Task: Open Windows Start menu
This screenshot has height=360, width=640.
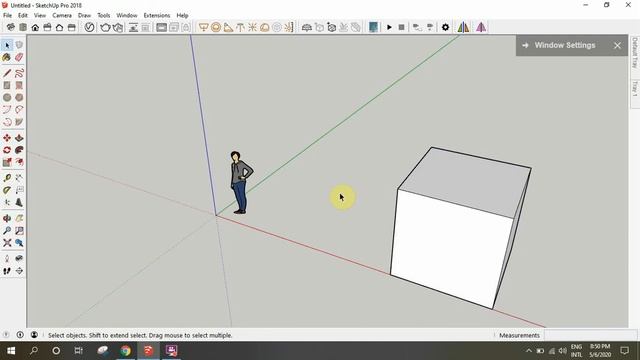Action: click(x=11, y=351)
